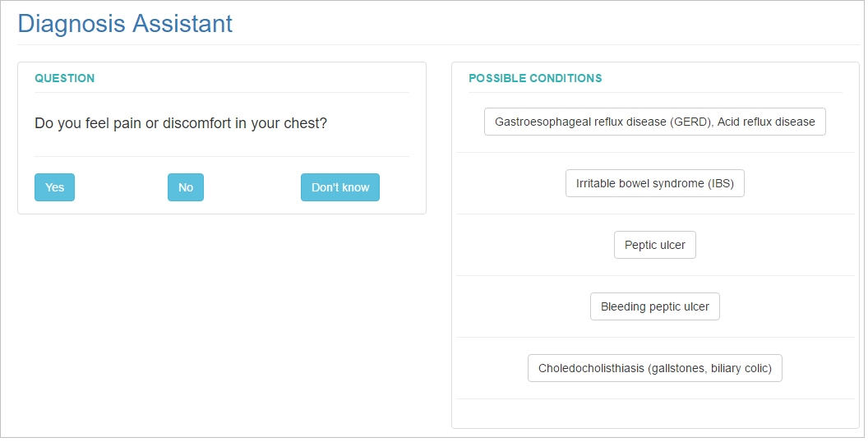Open the Peptic ulcer condition
This screenshot has width=868, height=442.
tap(655, 245)
